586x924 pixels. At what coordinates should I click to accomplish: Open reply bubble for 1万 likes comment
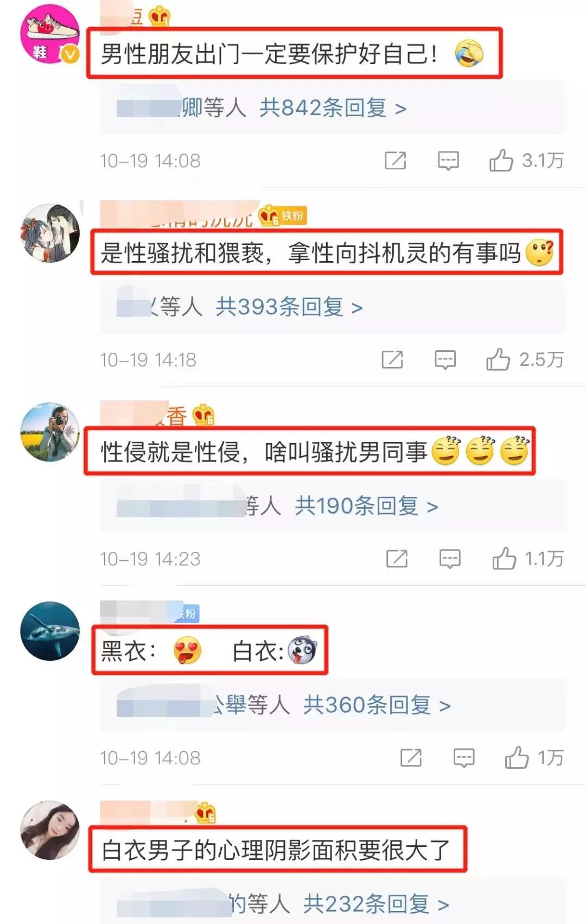tap(464, 758)
